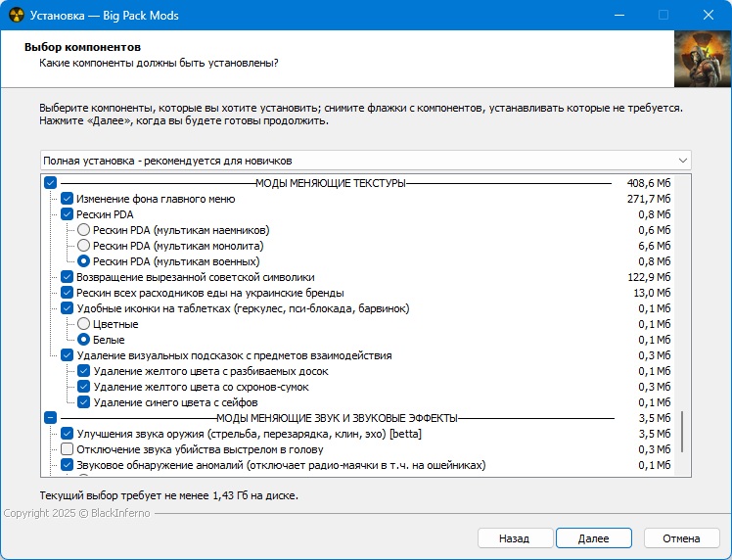Uncheck 'Улучшения звука оружия' checkbox
This screenshot has height=560, width=732.
(x=68, y=434)
